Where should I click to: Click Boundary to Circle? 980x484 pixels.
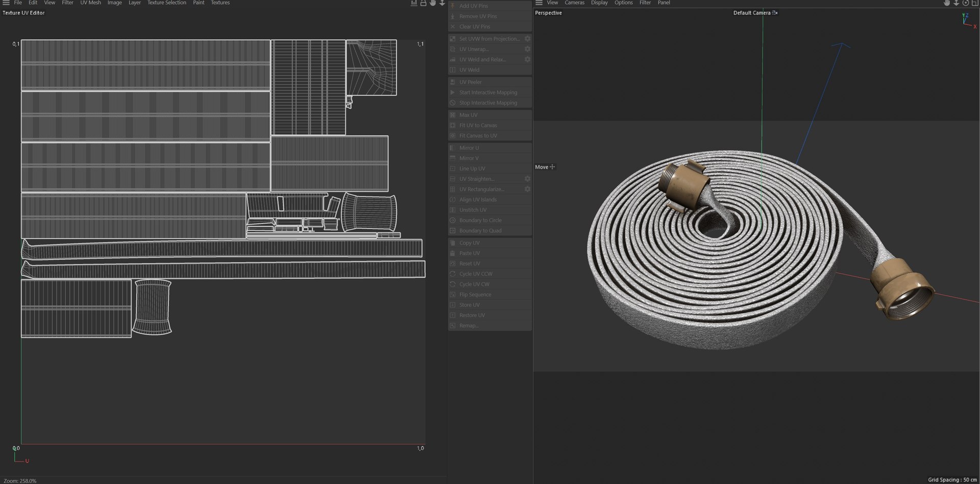[490, 220]
